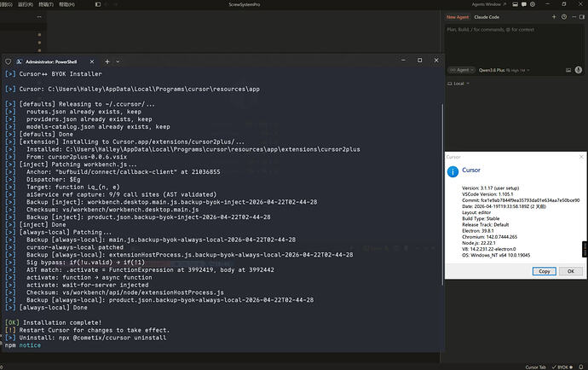The height and width of the screenshot is (370, 588).
Task: Click the 'Node.js: 22.22.1' dialog line
Action: [479, 243]
